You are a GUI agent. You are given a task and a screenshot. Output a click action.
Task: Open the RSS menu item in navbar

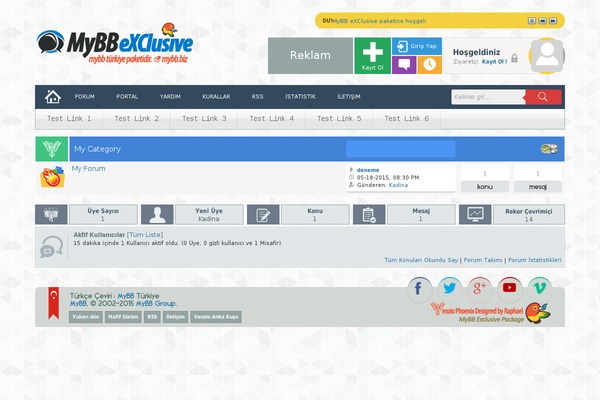pos(258,96)
